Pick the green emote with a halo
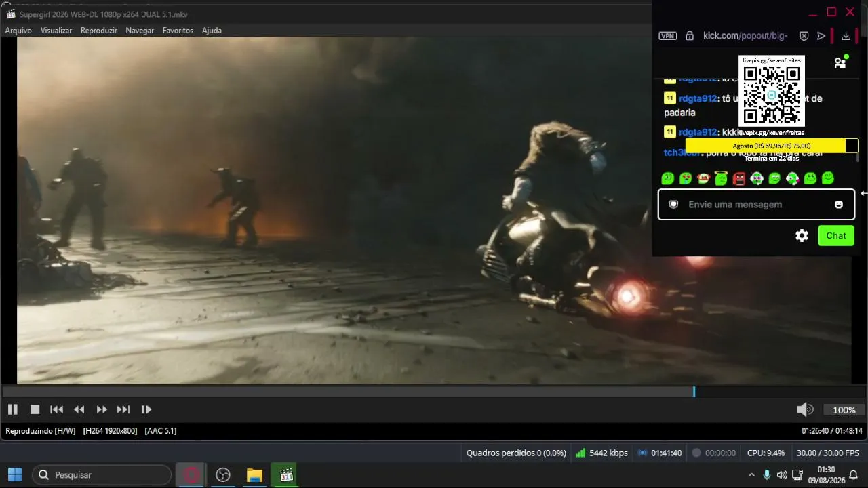The image size is (868, 488). [x=721, y=178]
